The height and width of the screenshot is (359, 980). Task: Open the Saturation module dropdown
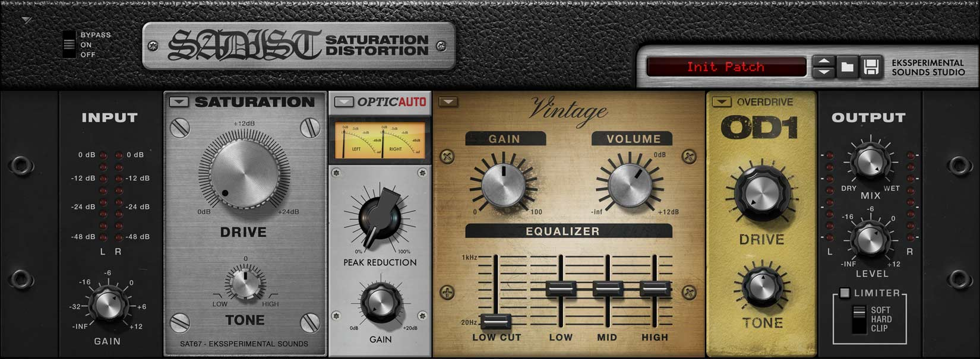tap(179, 102)
